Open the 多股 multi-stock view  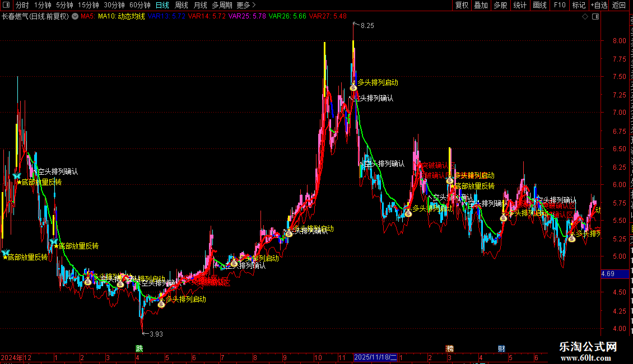click(500, 5)
